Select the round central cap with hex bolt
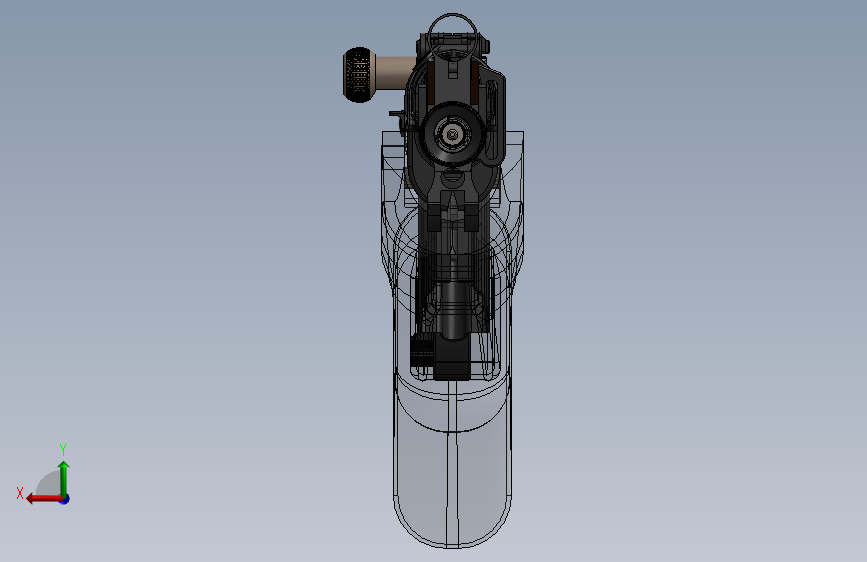 point(453,134)
